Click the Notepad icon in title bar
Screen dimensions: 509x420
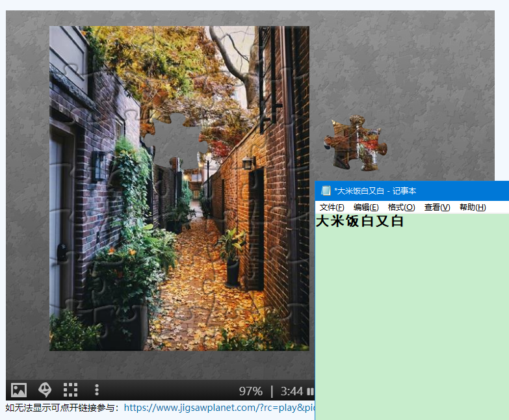coord(326,190)
